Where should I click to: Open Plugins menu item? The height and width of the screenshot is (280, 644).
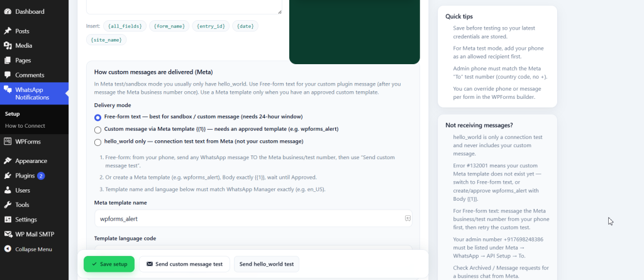[34, 176]
